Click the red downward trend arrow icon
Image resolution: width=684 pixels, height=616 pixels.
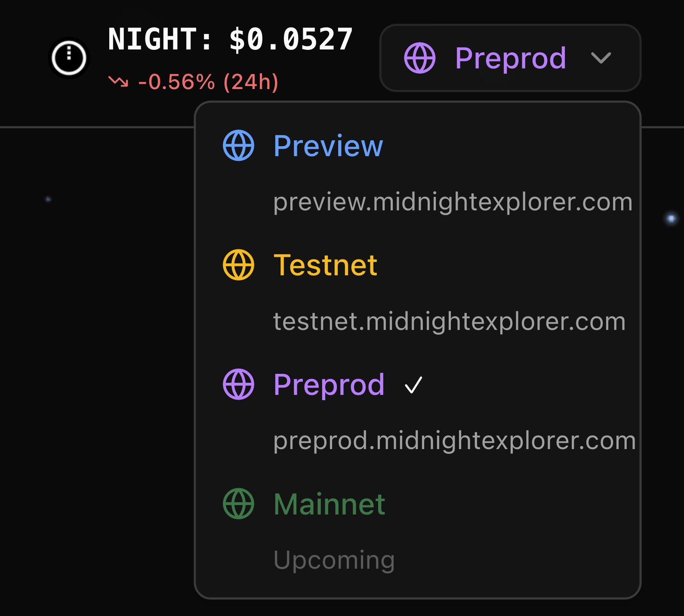118,81
